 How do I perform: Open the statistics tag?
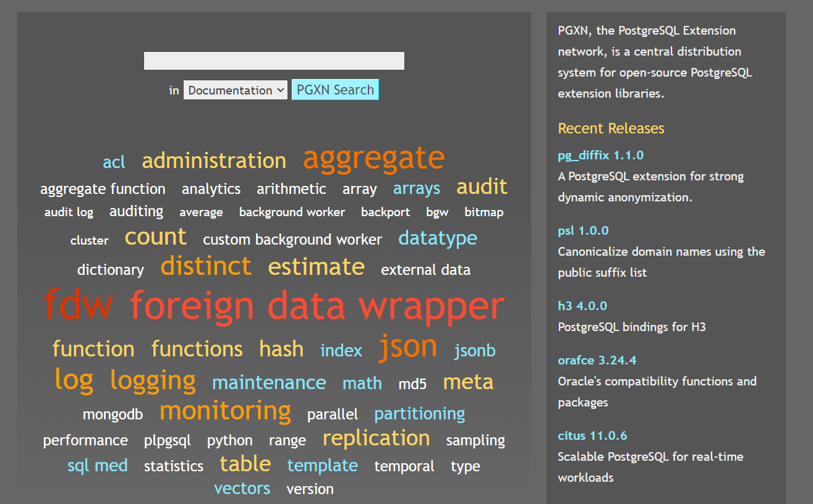173,466
